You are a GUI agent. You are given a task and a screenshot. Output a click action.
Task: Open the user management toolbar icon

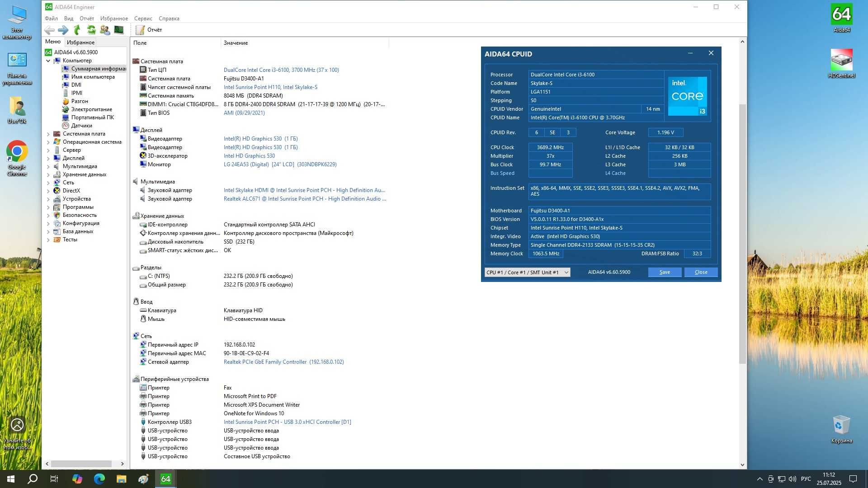[105, 30]
